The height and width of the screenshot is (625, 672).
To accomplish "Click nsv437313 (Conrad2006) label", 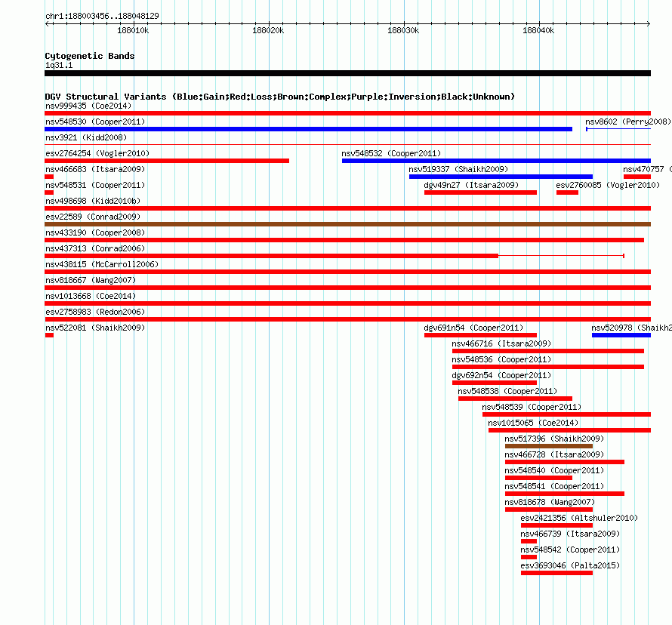I will (x=95, y=248).
